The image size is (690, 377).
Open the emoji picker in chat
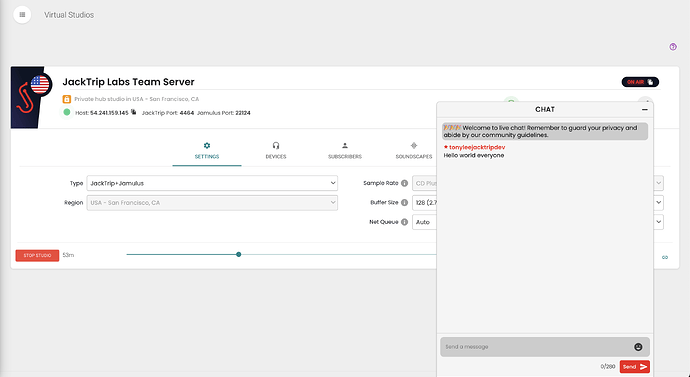(638, 347)
